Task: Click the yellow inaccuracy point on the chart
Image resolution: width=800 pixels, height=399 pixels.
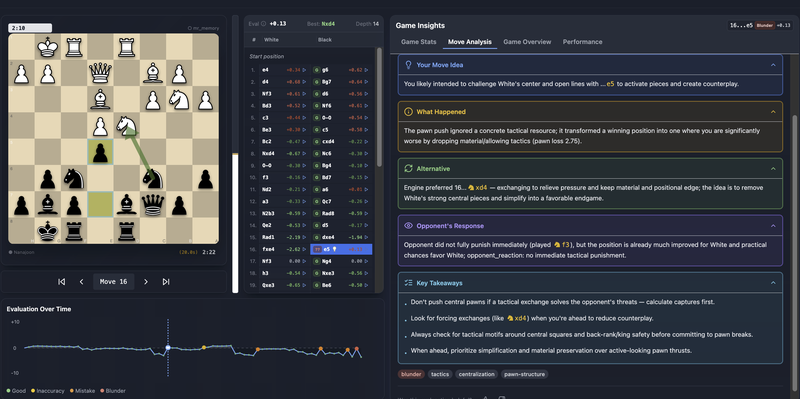Action: tap(204, 347)
